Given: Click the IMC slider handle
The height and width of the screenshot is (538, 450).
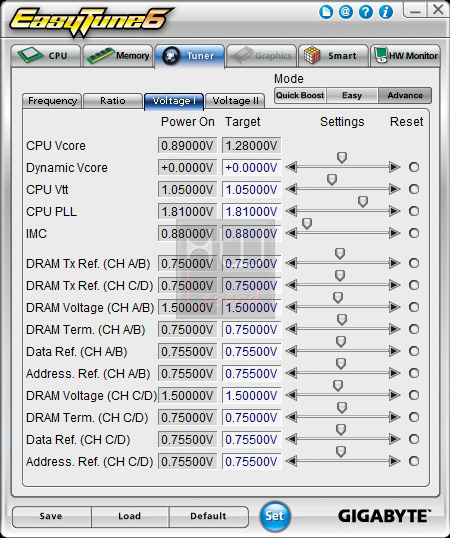Looking at the screenshot, I should click(307, 224).
